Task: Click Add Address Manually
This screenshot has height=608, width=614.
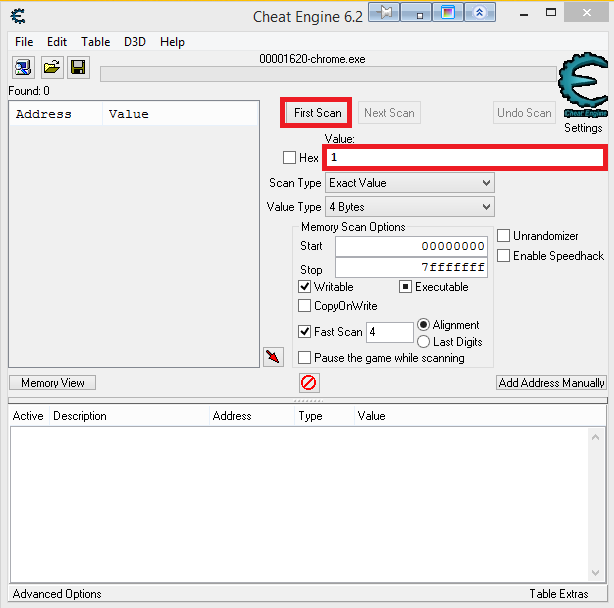Action: pyautogui.click(x=551, y=382)
